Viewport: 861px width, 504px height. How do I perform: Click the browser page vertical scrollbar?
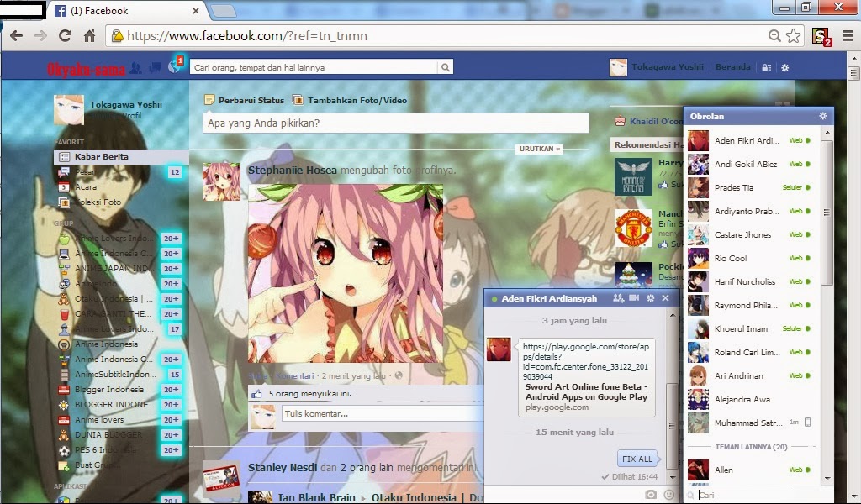tap(854, 73)
